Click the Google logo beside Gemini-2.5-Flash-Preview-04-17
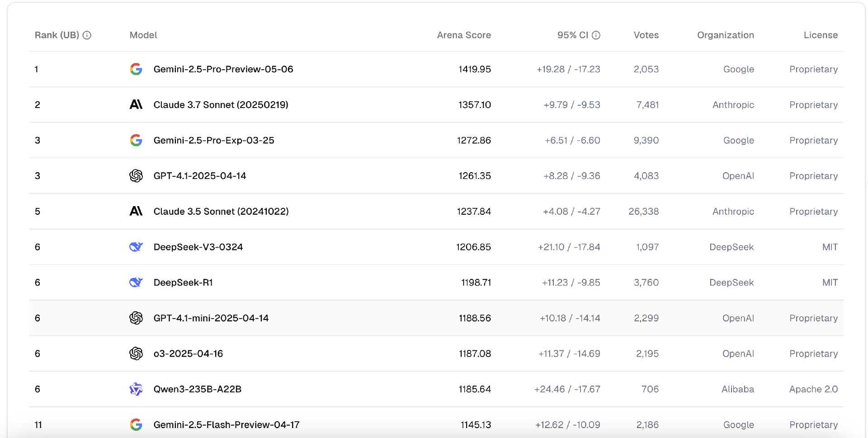Image resolution: width=868 pixels, height=438 pixels. tap(136, 425)
